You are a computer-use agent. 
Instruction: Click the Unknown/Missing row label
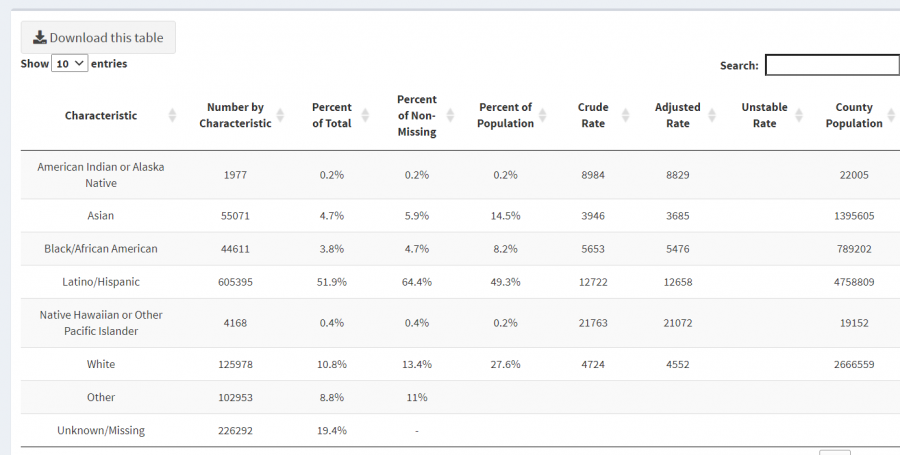tap(101, 431)
